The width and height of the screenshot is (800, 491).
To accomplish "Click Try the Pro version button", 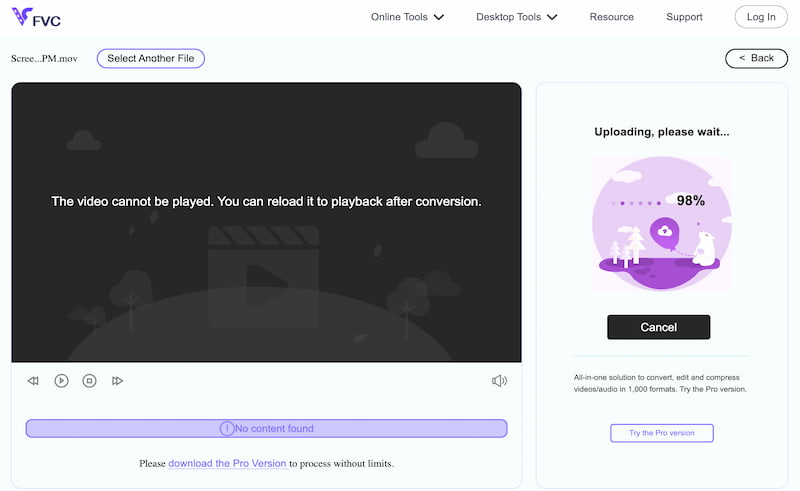I will click(662, 433).
